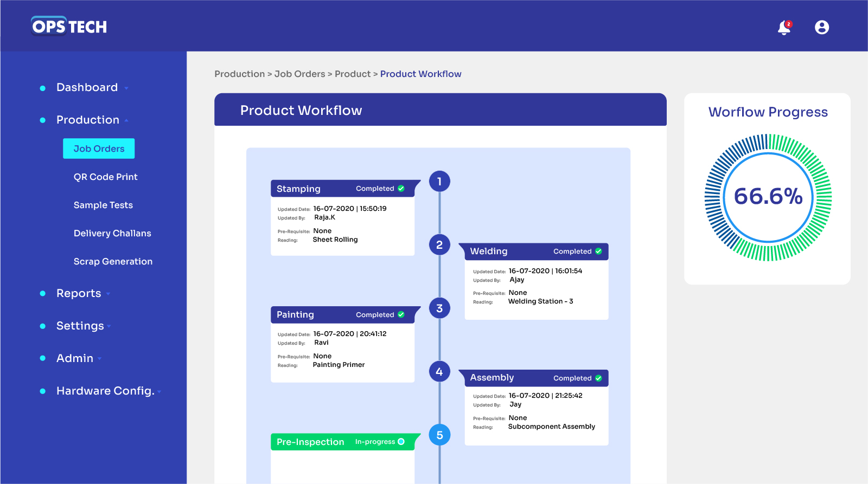Open the Job Orders sidebar item

point(99,149)
